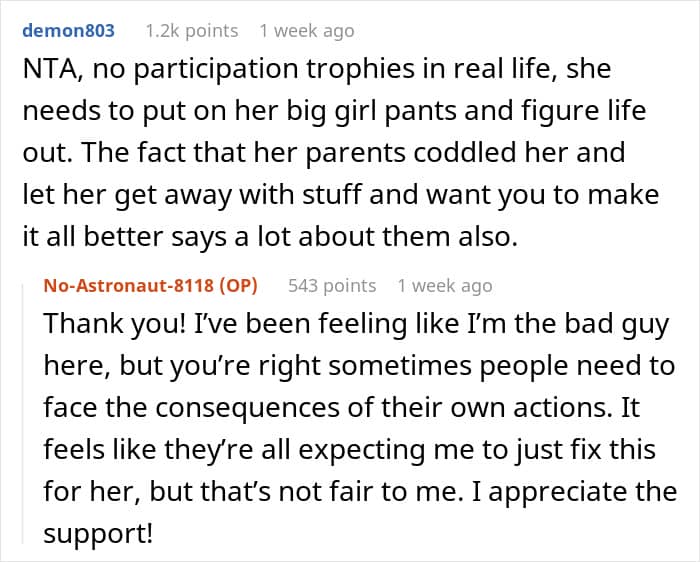The image size is (700, 562).
Task: Click the line mentioning parents coddled her
Action: (x=324, y=153)
